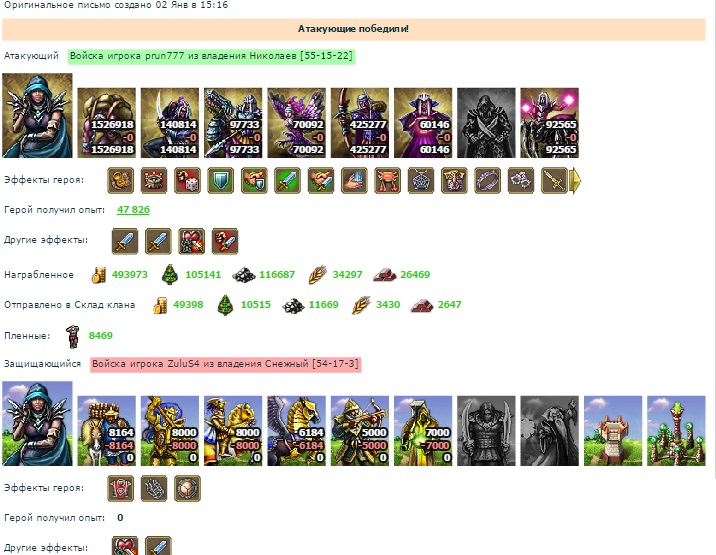This screenshot has width=716, height=555.
Task: Open defender label ZuluS4 from Снежный
Action: (x=226, y=364)
